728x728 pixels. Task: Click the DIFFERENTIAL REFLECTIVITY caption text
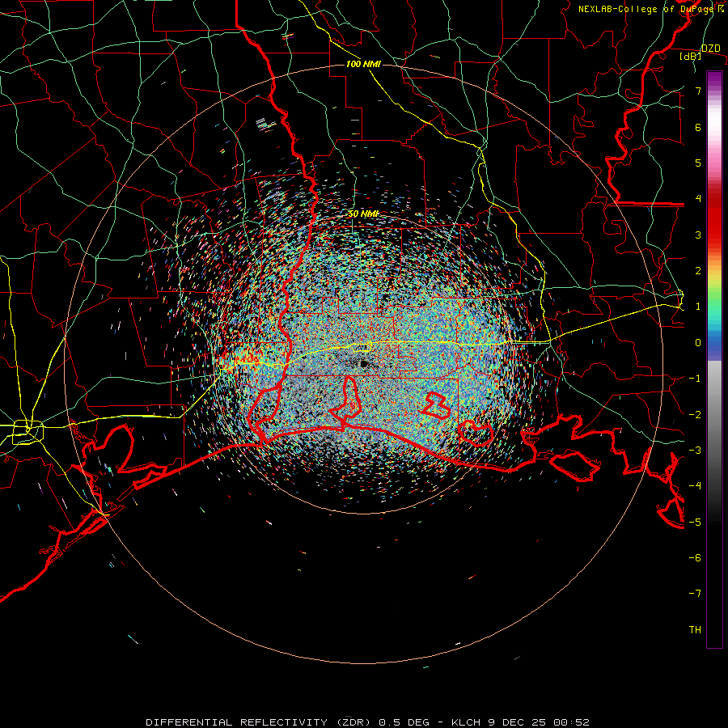237,722
